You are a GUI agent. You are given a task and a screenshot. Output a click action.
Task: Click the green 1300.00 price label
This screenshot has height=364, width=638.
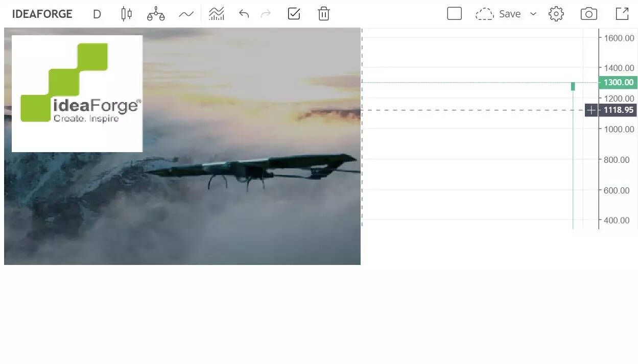[x=618, y=83]
